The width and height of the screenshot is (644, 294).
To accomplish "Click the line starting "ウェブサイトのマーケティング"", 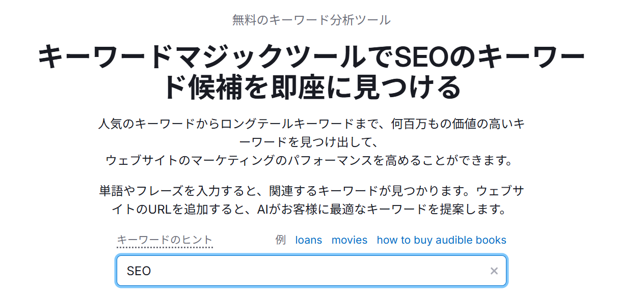I will click(309, 160).
